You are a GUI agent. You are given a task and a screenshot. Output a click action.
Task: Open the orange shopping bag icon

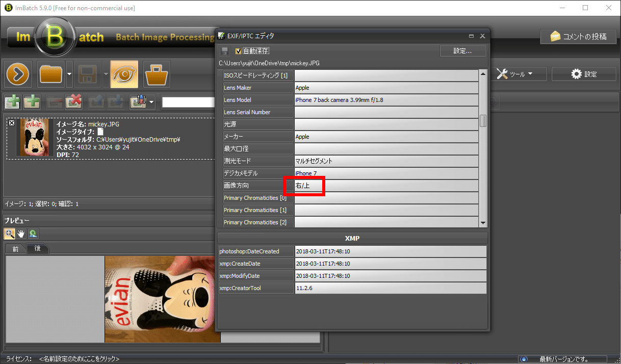coord(157,74)
